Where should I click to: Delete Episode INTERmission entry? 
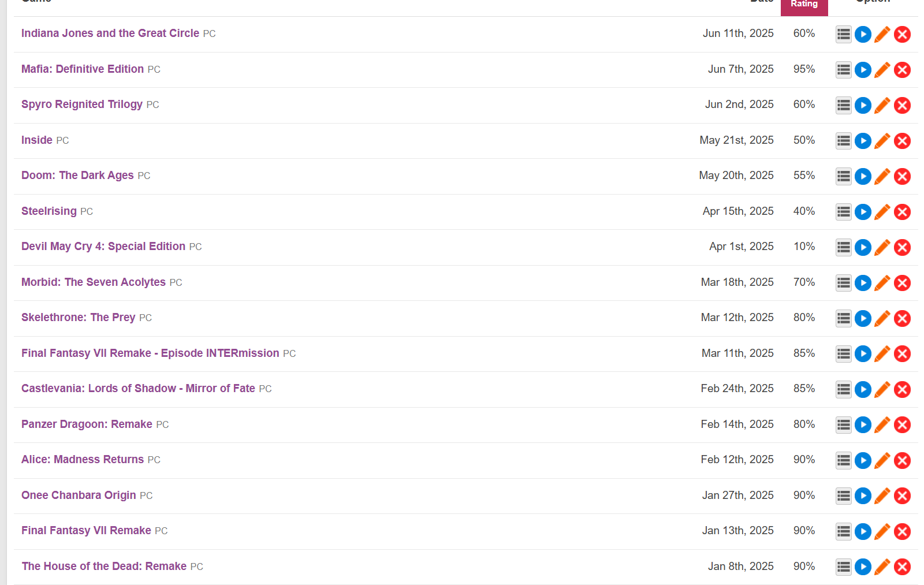coord(903,354)
